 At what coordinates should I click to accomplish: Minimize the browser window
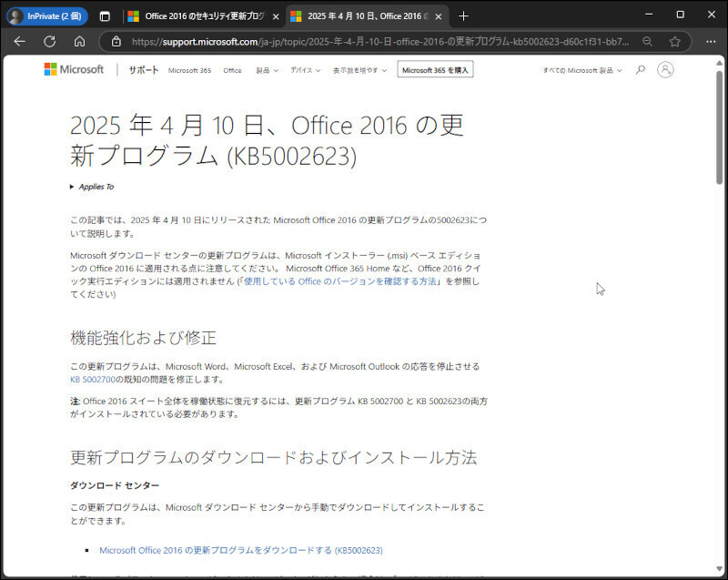[649, 15]
